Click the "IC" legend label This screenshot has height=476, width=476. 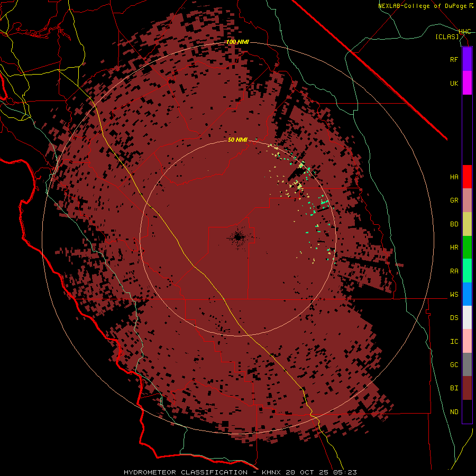click(x=454, y=342)
